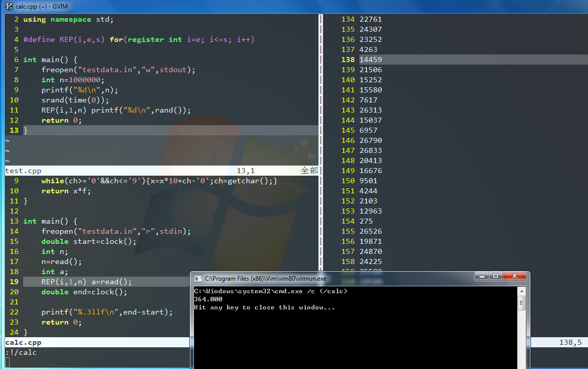The height and width of the screenshot is (369, 588).
Task: Click data line 158 value 24225
Action: [x=370, y=262]
